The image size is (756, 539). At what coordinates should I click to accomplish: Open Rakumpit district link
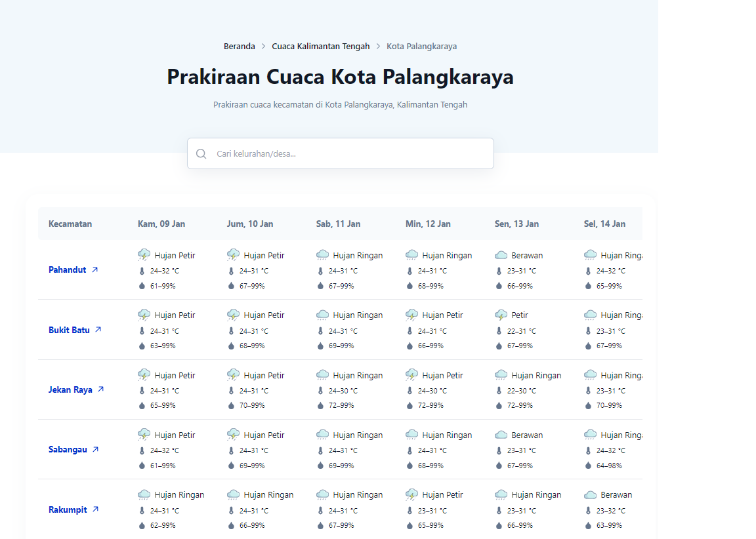pyautogui.click(x=68, y=509)
